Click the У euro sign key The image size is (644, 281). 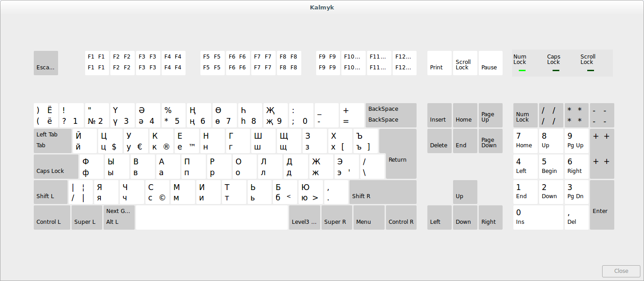click(x=136, y=141)
